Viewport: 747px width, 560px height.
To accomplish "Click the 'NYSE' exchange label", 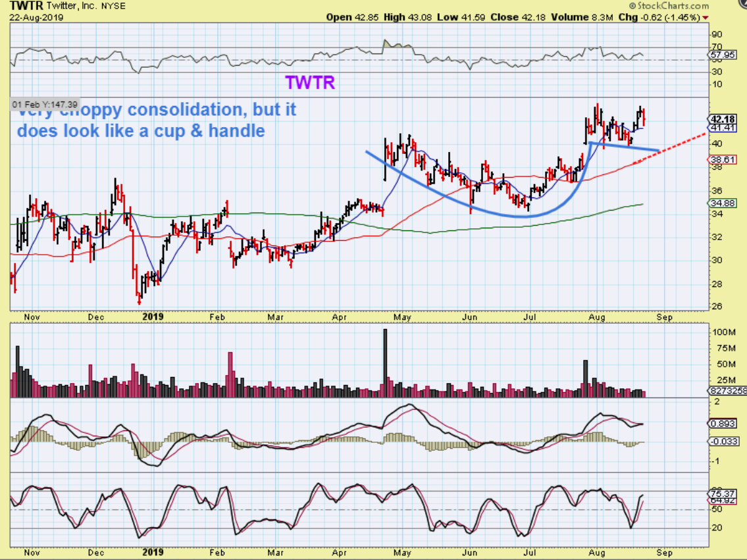I will (x=113, y=6).
